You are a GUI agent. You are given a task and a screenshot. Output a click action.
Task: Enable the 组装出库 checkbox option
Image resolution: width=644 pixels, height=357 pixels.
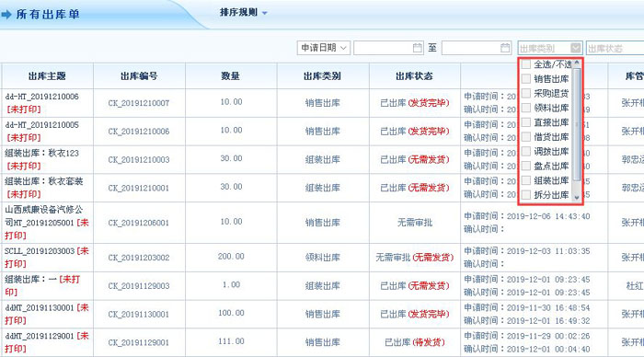pos(525,180)
